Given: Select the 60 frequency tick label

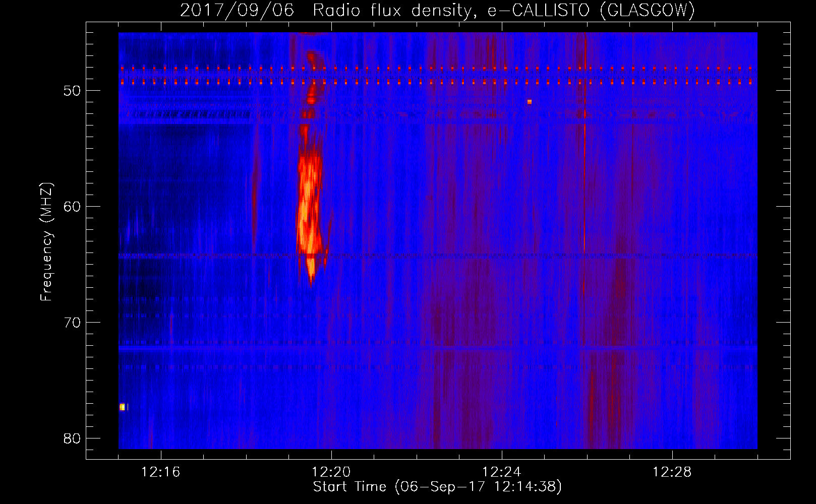Looking at the screenshot, I should coord(73,207).
